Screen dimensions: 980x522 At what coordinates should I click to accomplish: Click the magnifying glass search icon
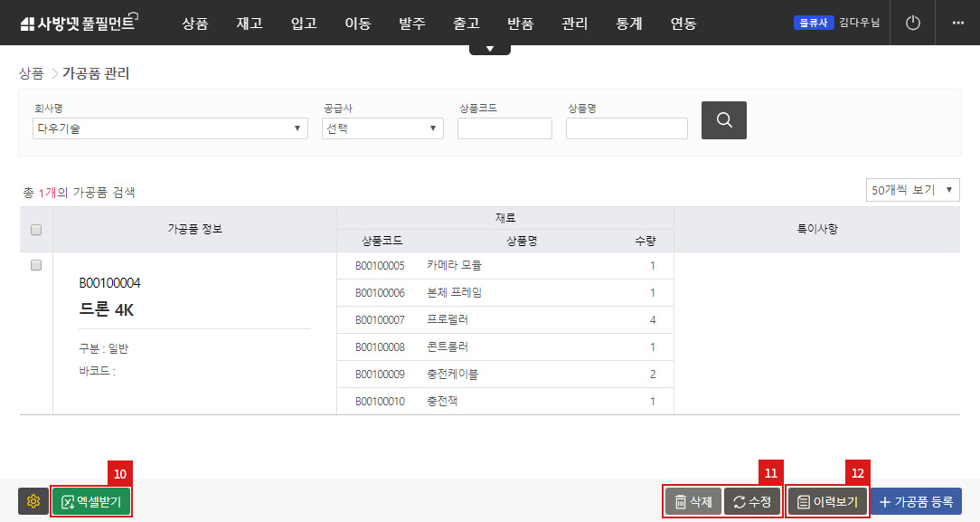pos(723,119)
